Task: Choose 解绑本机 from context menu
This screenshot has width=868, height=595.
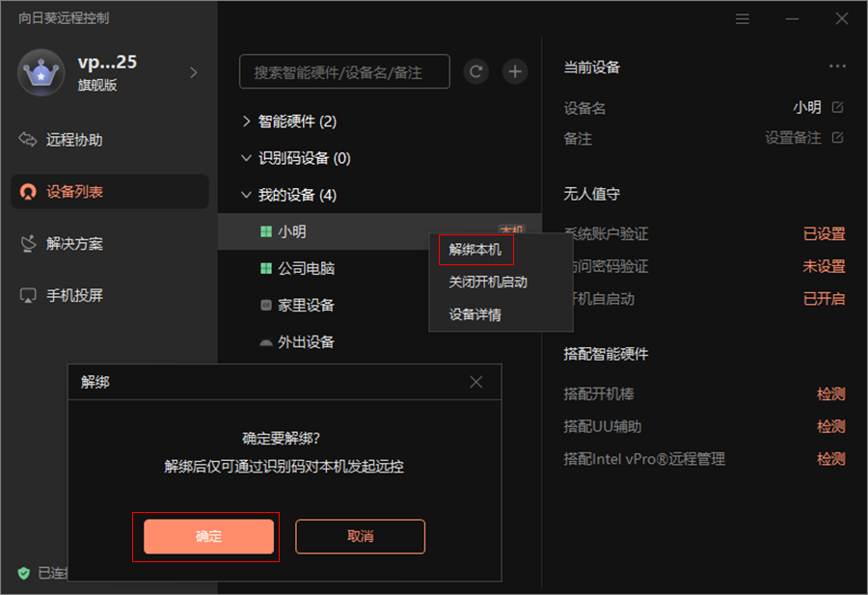Action: [475, 250]
